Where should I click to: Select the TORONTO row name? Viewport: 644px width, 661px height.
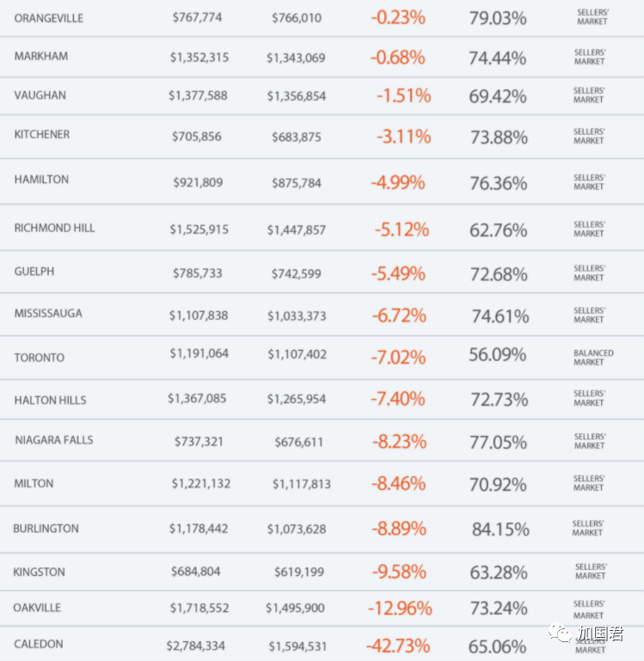40,358
